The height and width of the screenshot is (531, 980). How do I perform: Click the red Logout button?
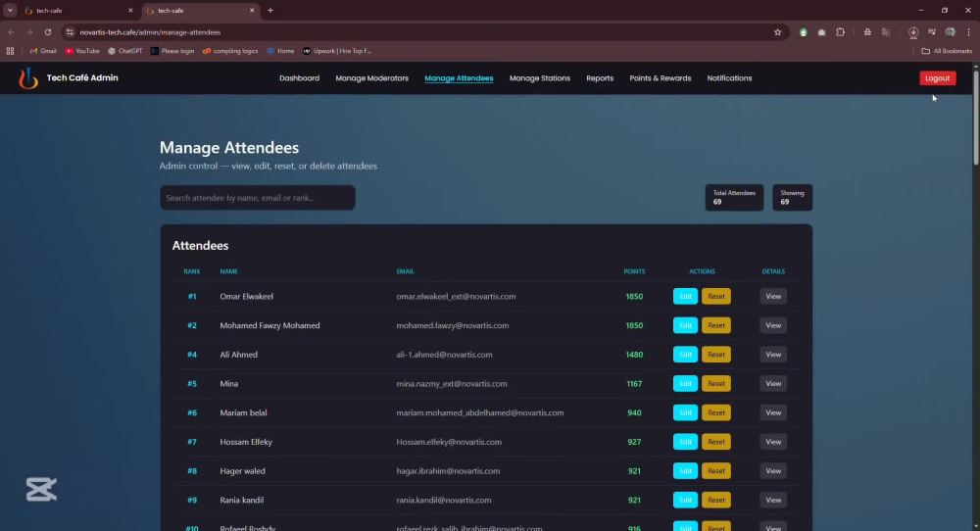938,78
